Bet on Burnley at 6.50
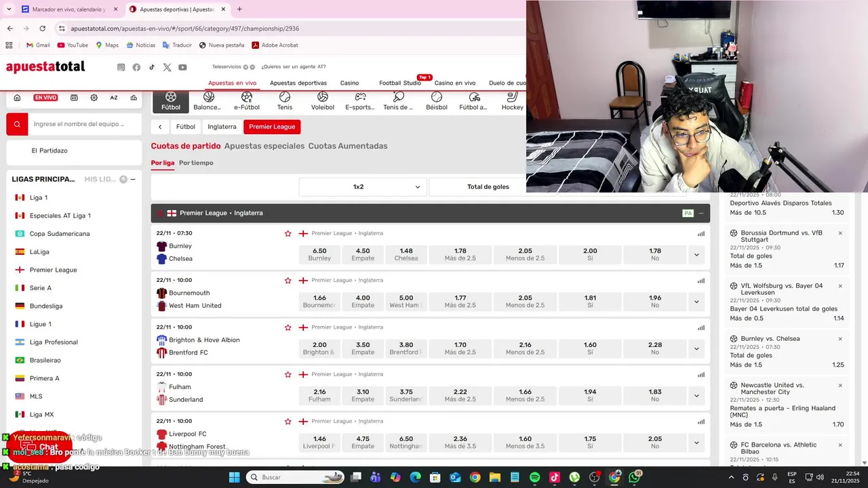 coord(319,255)
